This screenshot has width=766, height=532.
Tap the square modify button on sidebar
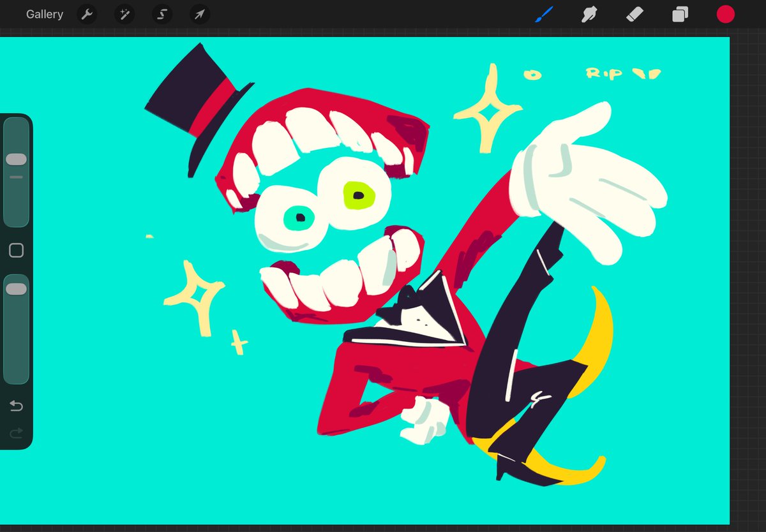point(16,251)
